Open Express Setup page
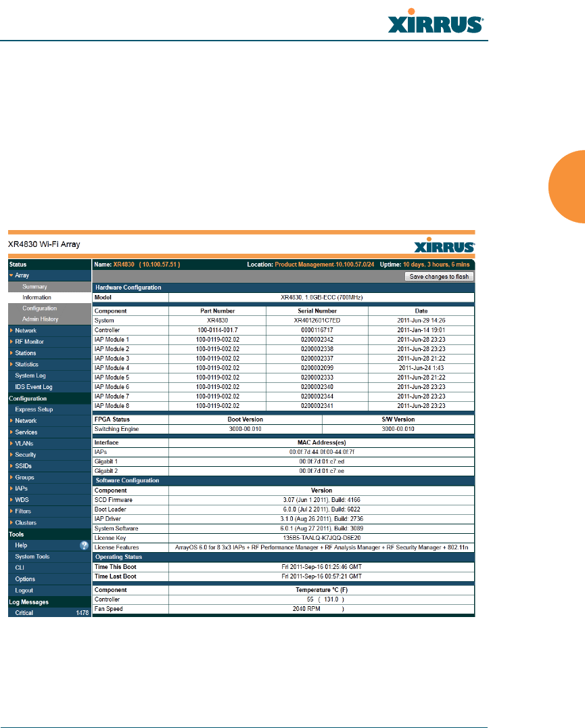 point(34,409)
